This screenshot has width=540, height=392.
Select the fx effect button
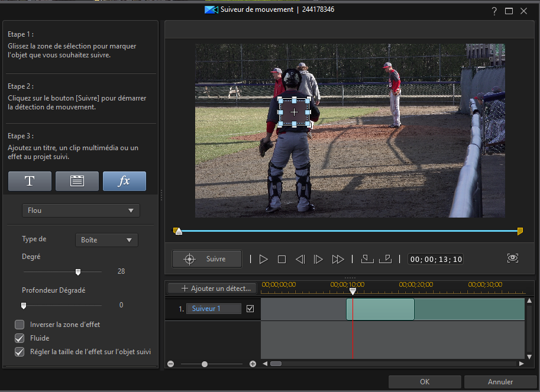point(124,182)
